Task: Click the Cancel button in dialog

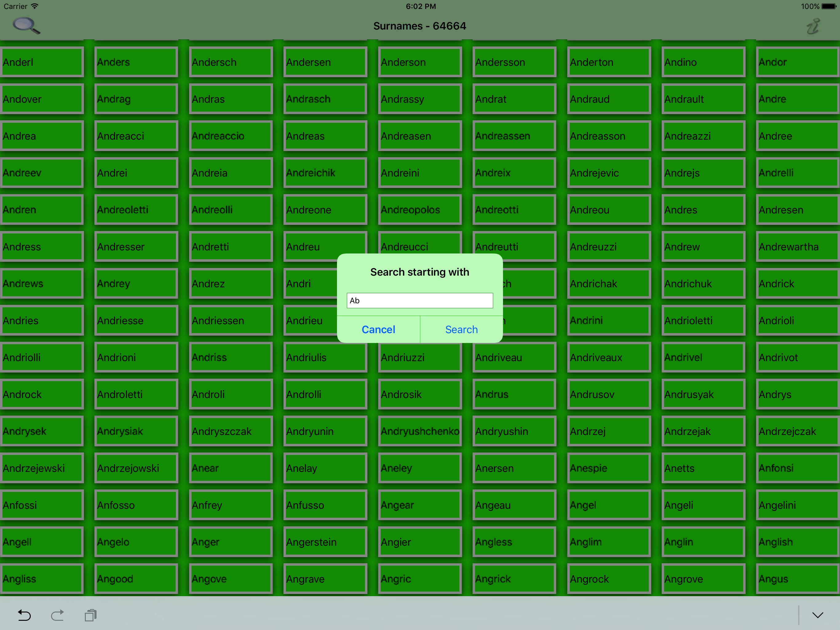Action: pos(378,328)
